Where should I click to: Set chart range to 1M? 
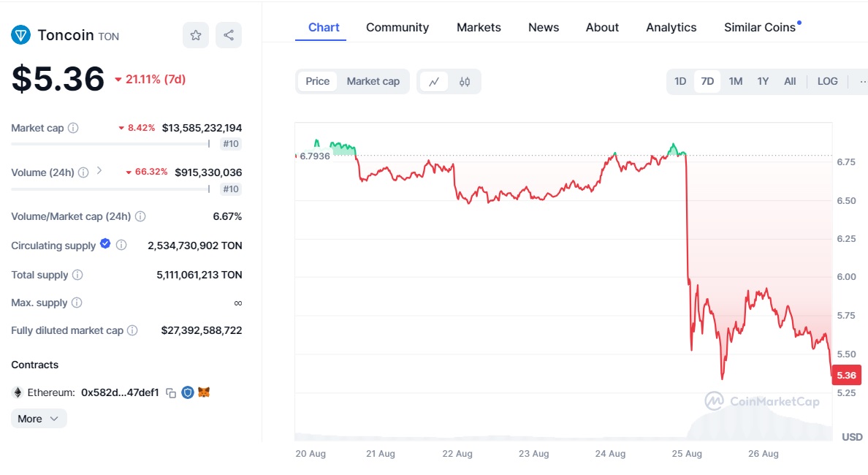[x=736, y=81]
